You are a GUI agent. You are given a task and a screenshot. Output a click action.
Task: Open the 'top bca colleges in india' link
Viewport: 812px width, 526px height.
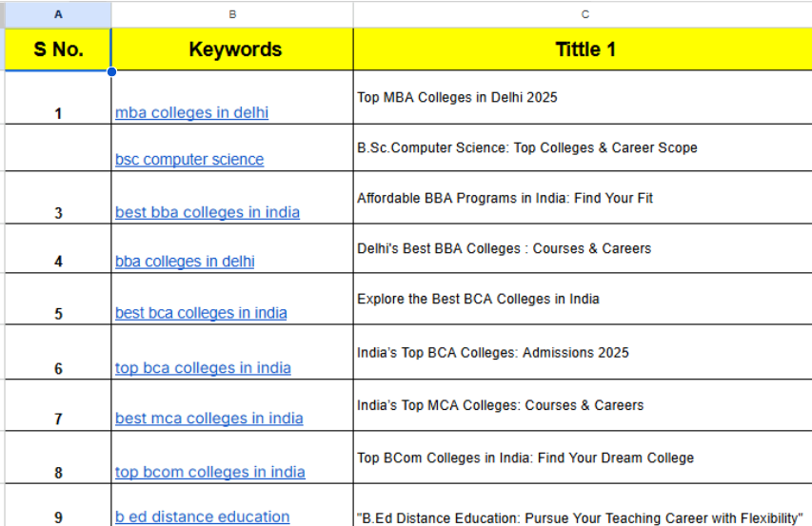(203, 368)
